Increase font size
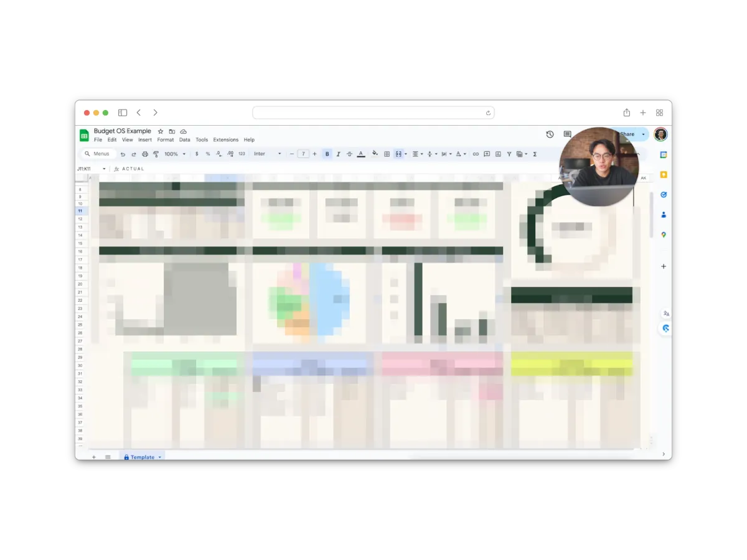Screen dimensions: 747x560 click(x=314, y=154)
